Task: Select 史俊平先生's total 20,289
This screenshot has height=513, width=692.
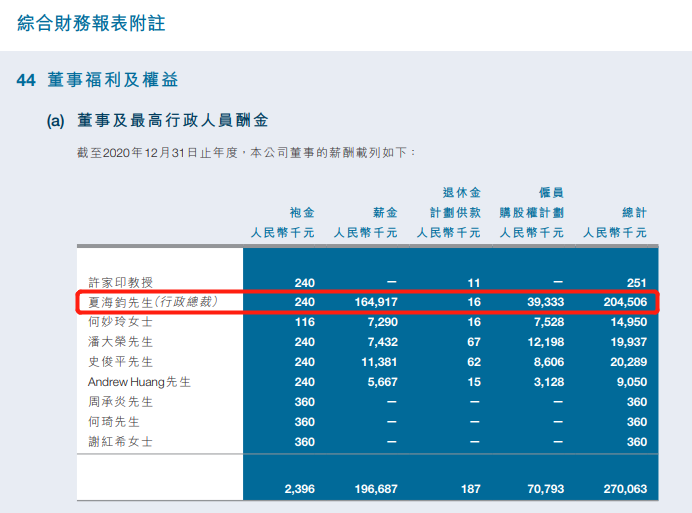Action: point(625,362)
